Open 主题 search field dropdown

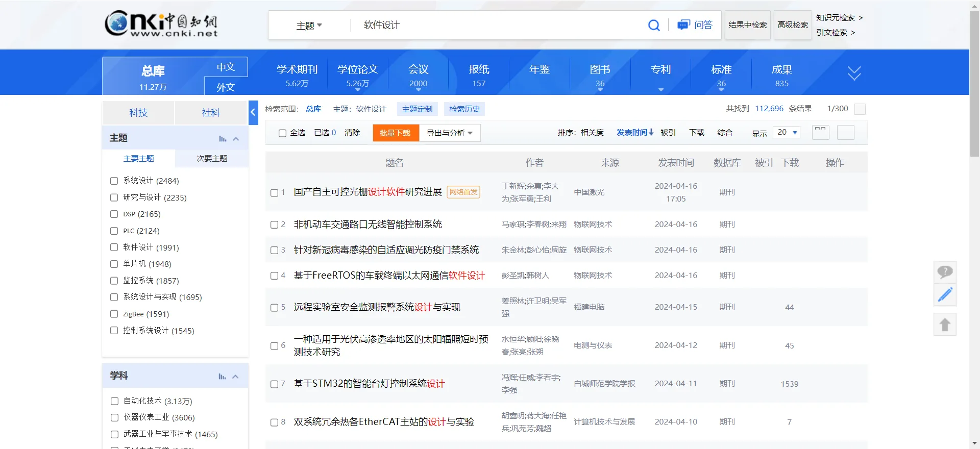(x=309, y=26)
